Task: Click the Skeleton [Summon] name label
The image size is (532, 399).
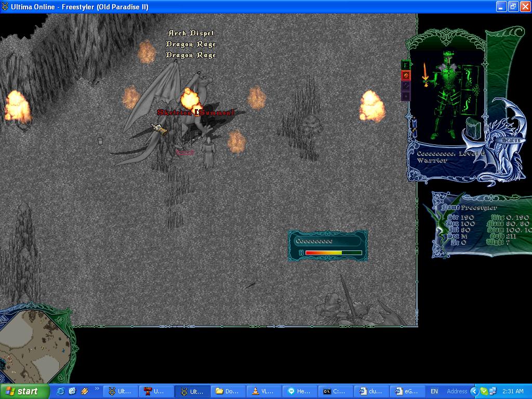Action: click(x=195, y=112)
